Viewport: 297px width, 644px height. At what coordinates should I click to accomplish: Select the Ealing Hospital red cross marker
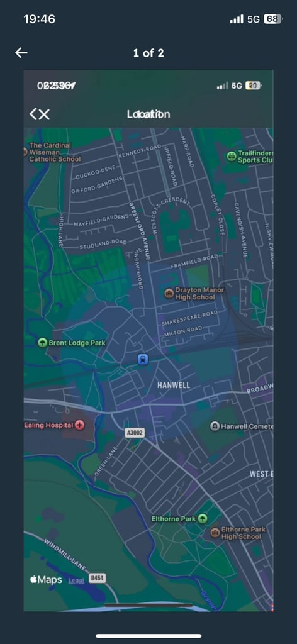coord(80,425)
